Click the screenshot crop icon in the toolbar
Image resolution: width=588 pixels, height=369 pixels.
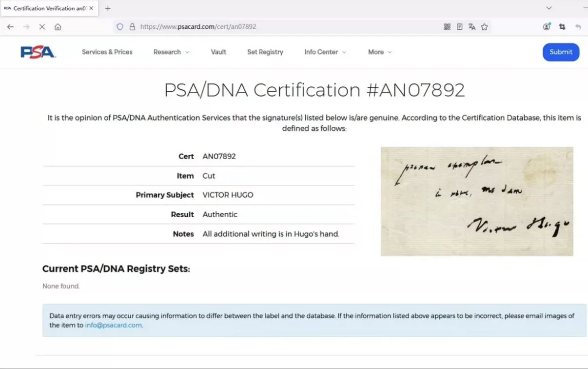562,27
